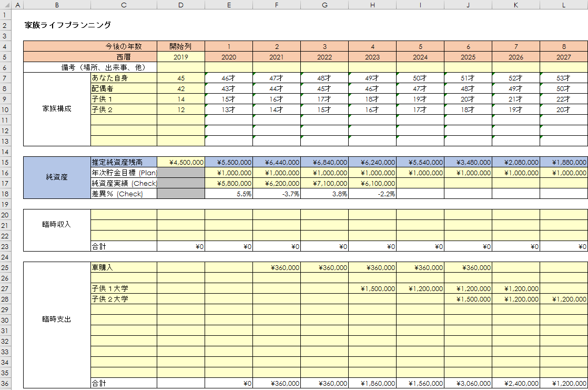This screenshot has width=588, height=390.
Task: Select row 36 header
Action: [5, 384]
